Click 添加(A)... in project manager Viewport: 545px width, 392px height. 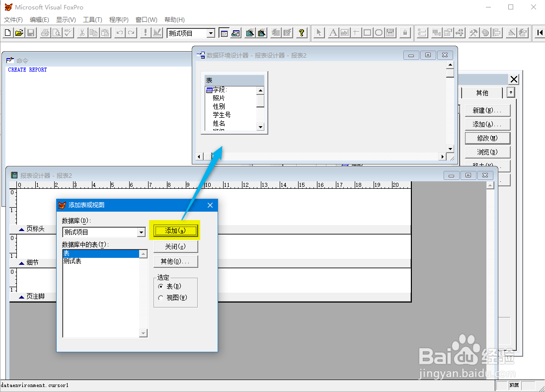(x=487, y=124)
